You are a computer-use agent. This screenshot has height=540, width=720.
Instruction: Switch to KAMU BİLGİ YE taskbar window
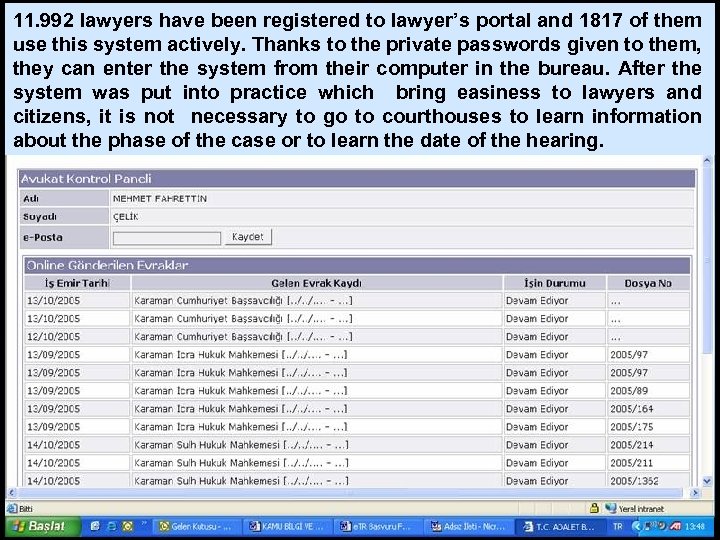click(288, 527)
